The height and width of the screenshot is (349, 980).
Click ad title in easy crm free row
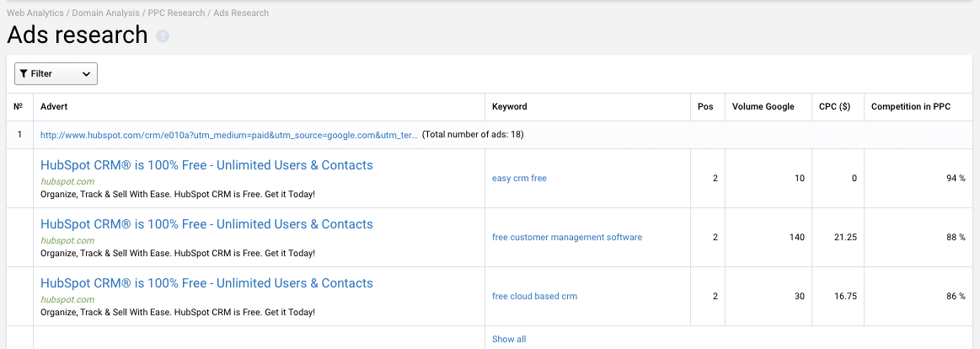[x=207, y=165]
